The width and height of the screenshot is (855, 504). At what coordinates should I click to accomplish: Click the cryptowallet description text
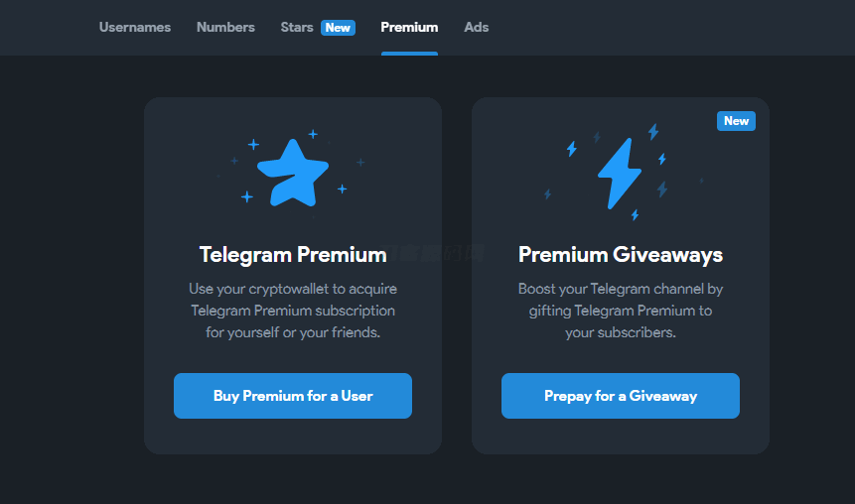[x=293, y=311]
